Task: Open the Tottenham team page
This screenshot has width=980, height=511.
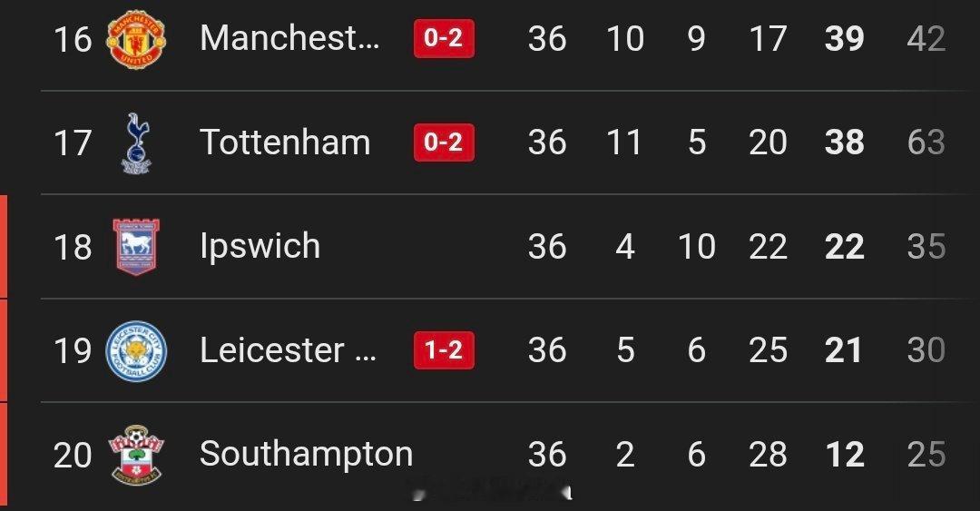Action: pyautogui.click(x=285, y=142)
